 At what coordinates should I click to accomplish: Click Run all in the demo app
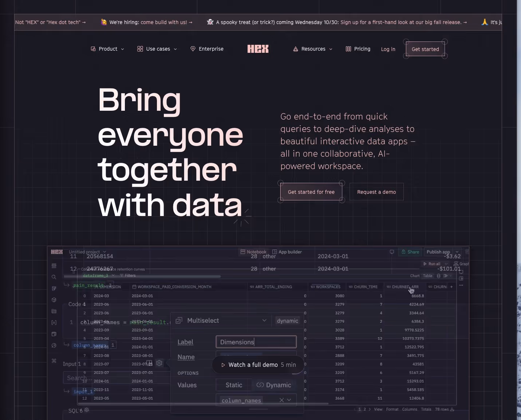(432, 264)
